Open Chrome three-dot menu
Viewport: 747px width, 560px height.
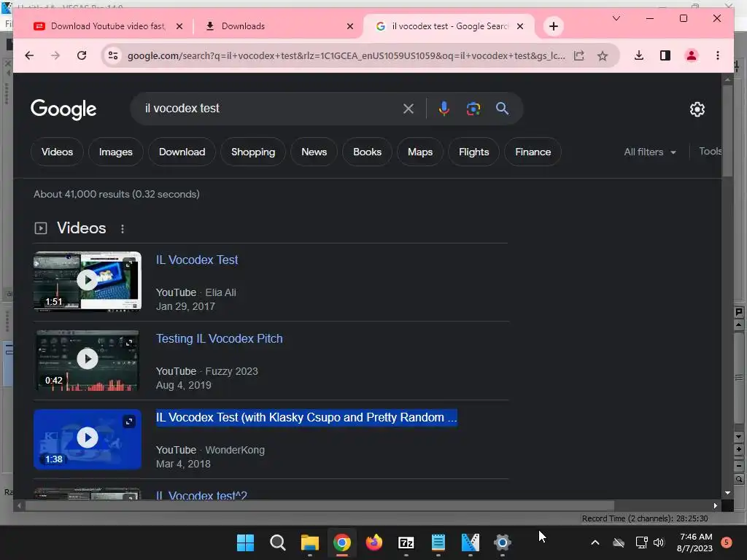coord(718,55)
